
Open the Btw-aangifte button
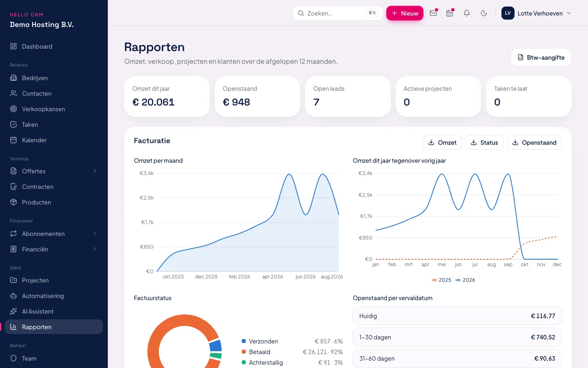541,57
